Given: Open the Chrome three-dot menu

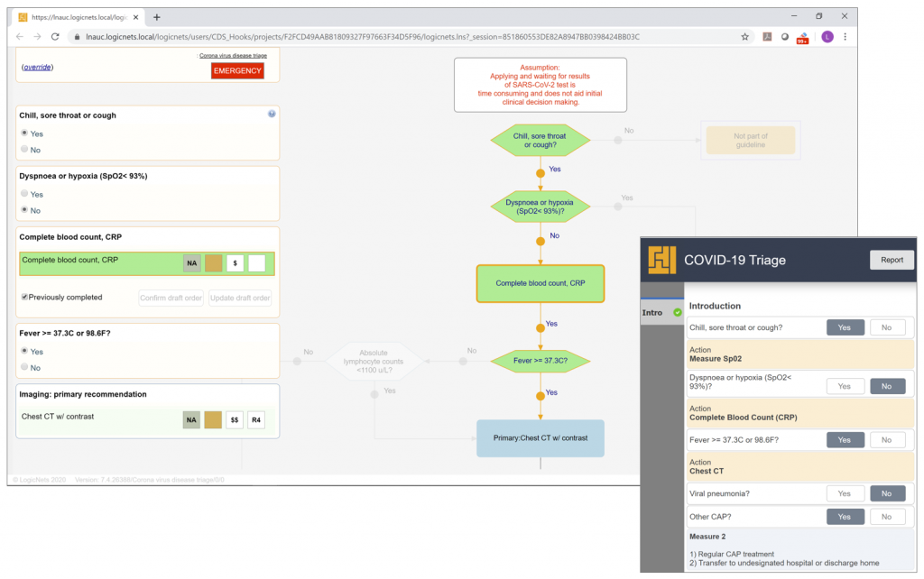Looking at the screenshot, I should pyautogui.click(x=845, y=37).
